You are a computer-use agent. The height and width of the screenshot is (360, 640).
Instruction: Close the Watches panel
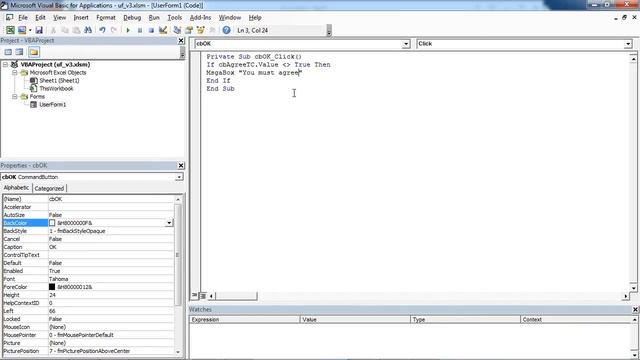635,310
